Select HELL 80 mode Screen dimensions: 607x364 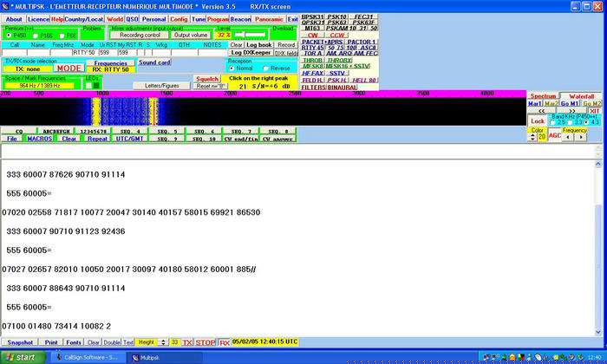(x=364, y=80)
